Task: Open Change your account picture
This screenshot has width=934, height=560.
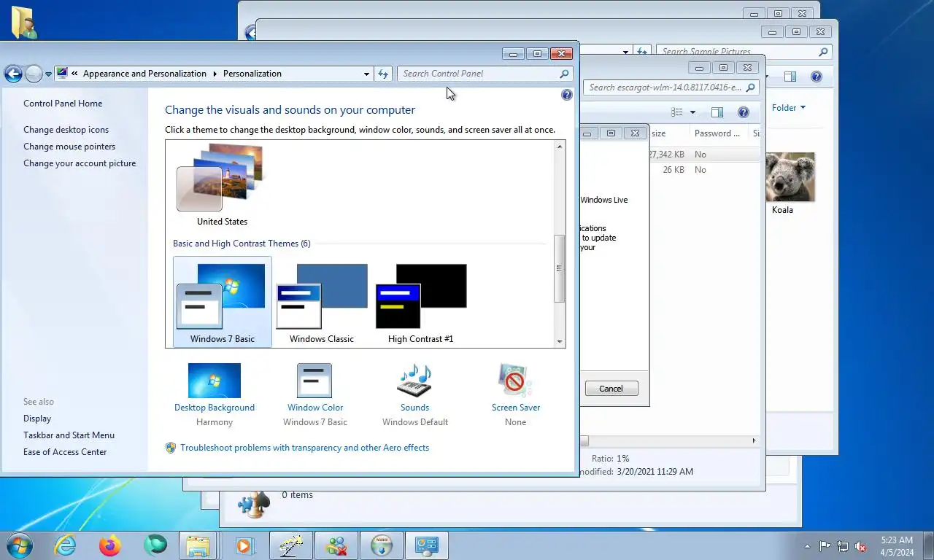Action: (80, 163)
